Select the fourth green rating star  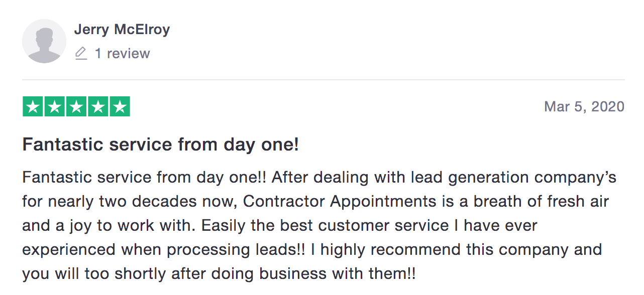[98, 106]
